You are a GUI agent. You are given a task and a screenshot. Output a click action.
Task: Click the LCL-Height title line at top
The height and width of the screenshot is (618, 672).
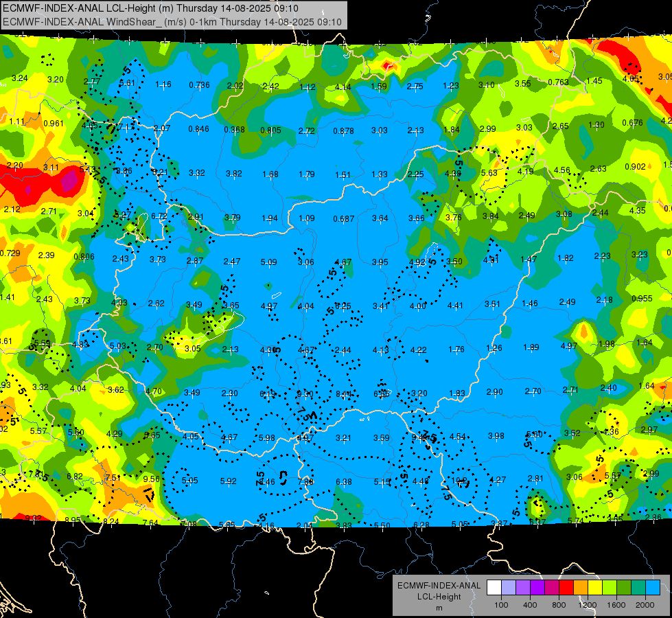click(150, 8)
